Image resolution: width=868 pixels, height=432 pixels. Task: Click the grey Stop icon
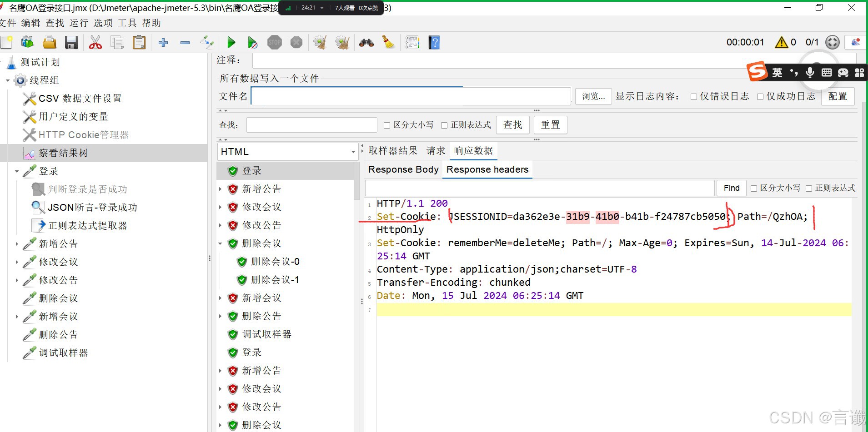click(x=275, y=43)
